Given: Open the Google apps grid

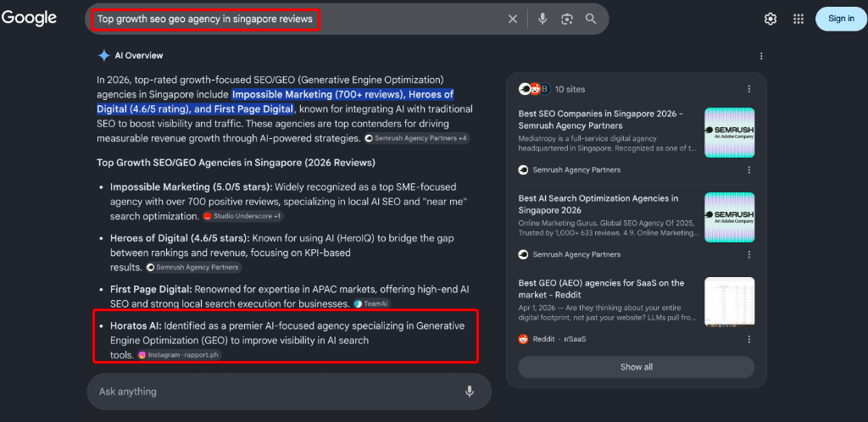Looking at the screenshot, I should 798,19.
